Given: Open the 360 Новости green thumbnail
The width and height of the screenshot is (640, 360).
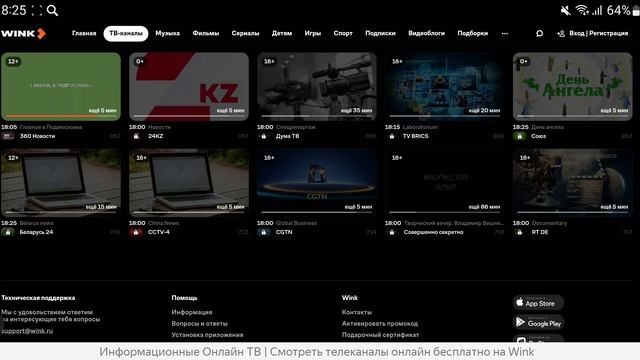Looking at the screenshot, I should [61, 87].
